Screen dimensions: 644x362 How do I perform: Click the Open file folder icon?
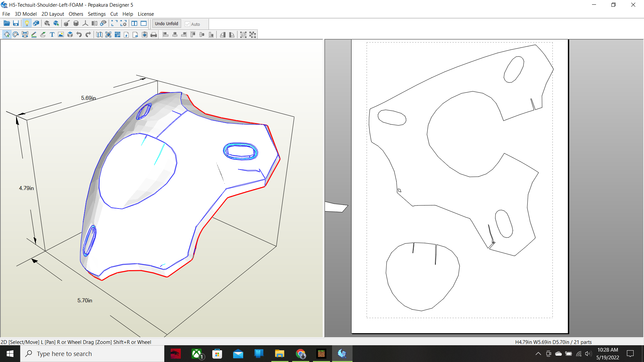[x=7, y=23]
